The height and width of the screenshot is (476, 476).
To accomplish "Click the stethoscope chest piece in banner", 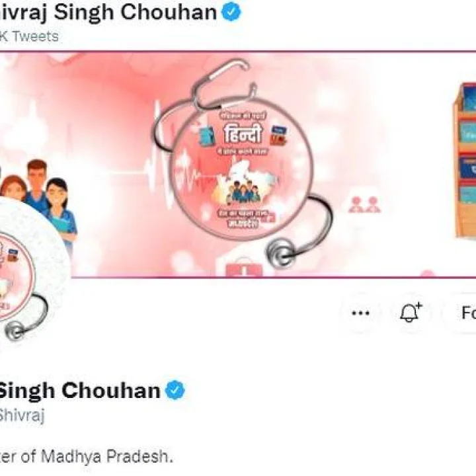I will [281, 253].
